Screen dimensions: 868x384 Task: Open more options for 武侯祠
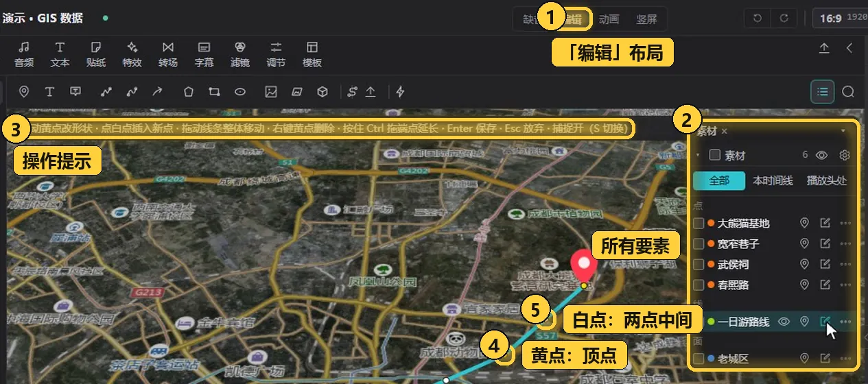pyautogui.click(x=845, y=264)
